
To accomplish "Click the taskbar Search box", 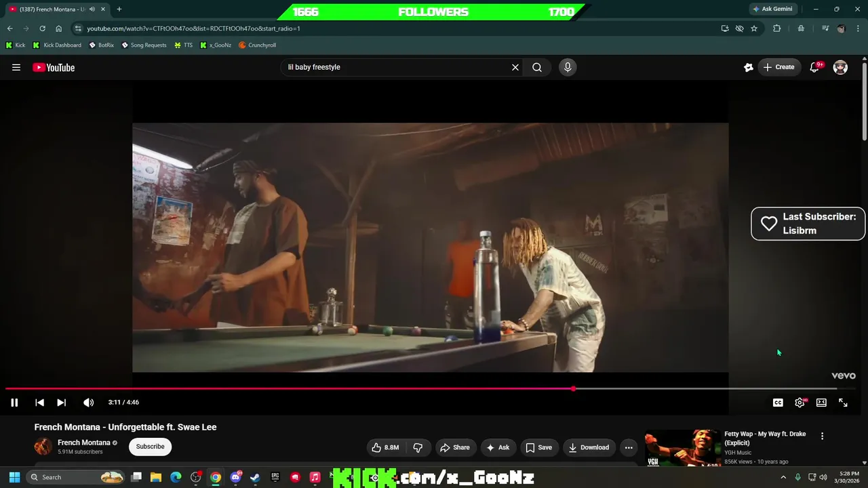I will point(76,477).
